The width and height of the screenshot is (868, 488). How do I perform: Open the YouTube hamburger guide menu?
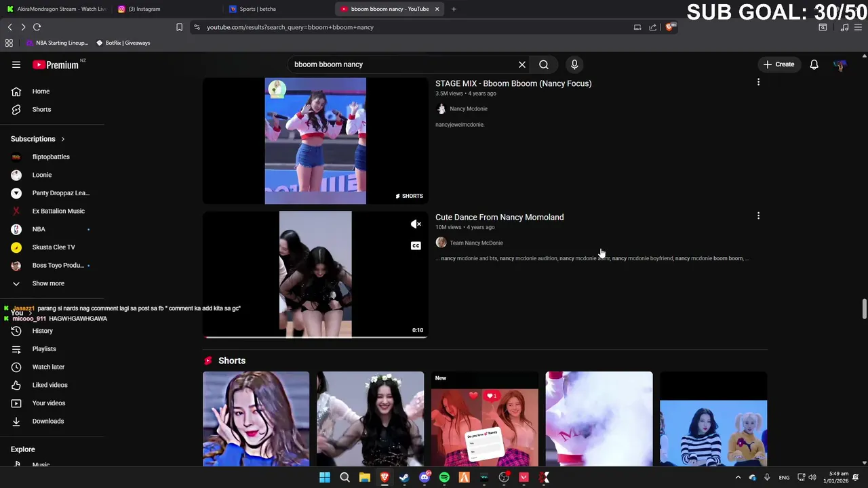(16, 64)
